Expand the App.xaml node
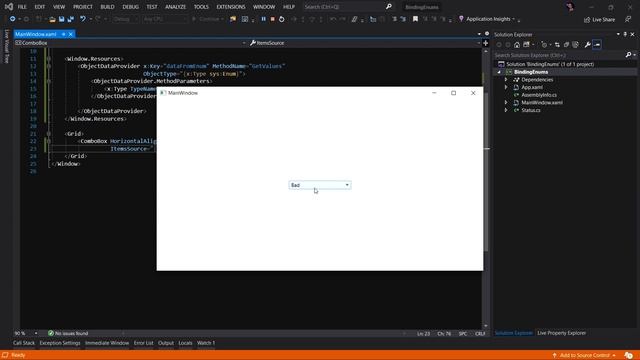 [506, 87]
